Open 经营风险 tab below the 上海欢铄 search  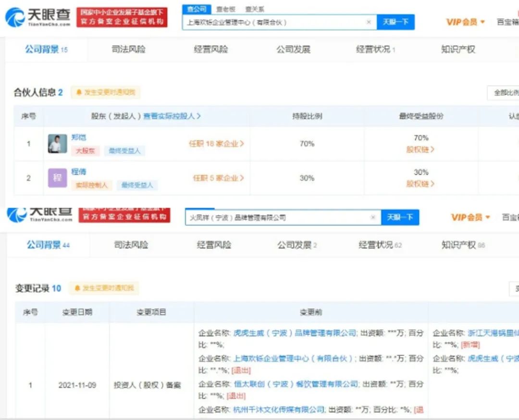[x=211, y=49]
